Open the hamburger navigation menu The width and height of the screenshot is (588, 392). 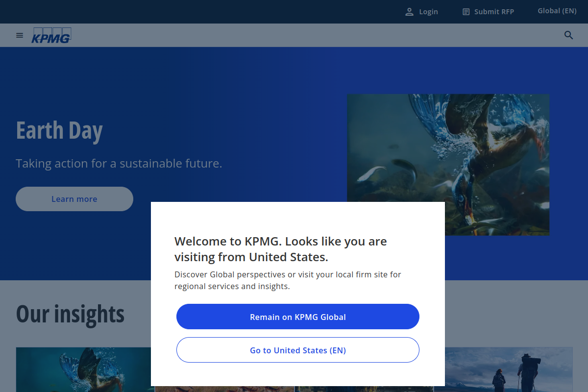(x=20, y=35)
